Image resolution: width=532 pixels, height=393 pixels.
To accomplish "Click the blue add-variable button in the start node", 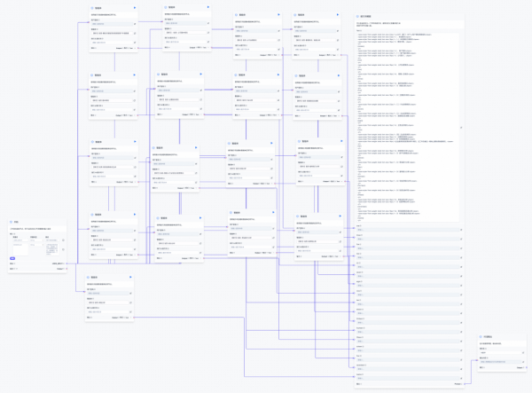I will pos(12,258).
